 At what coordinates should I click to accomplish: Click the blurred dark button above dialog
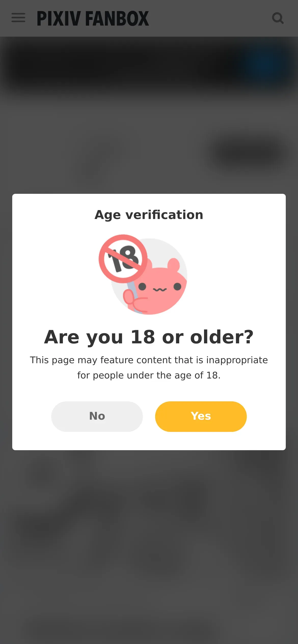tap(248, 153)
